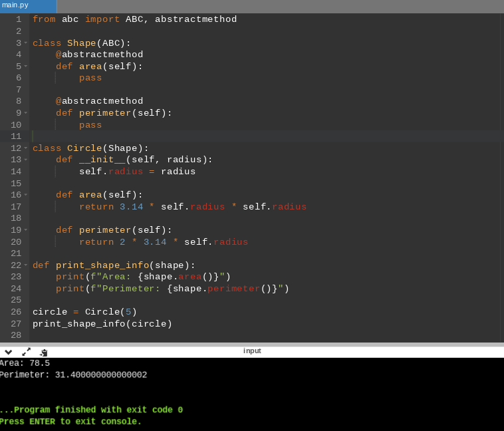Fold Circle's area method at line 16
The width and height of the screenshot is (504, 431).
[26, 195]
